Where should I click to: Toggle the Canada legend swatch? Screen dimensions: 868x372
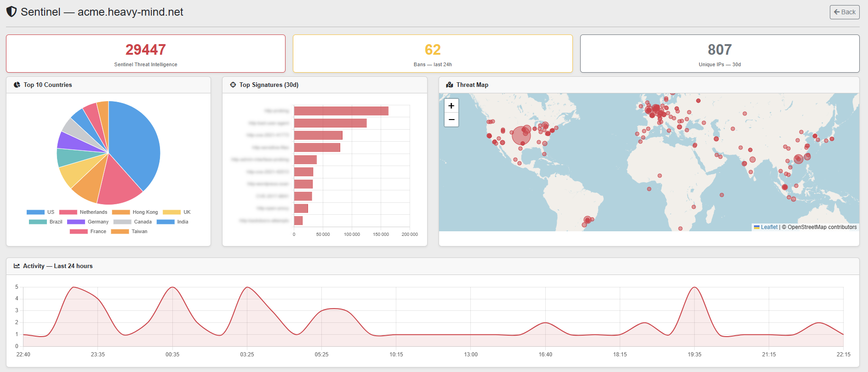[x=122, y=222]
